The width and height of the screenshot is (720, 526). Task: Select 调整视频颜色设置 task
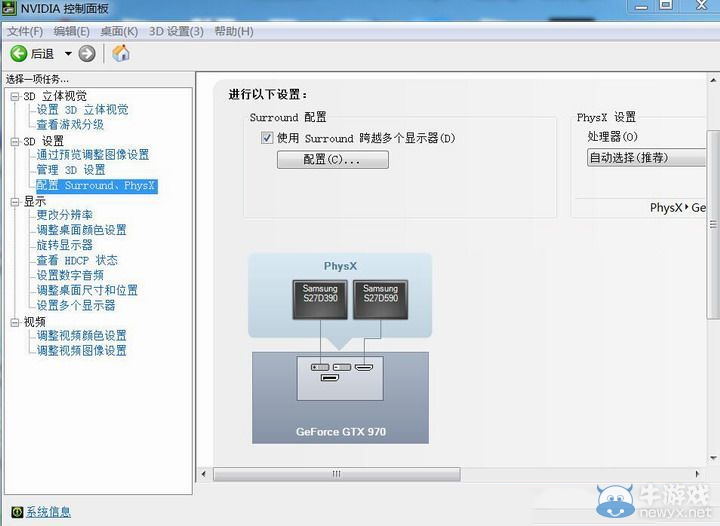(x=81, y=336)
